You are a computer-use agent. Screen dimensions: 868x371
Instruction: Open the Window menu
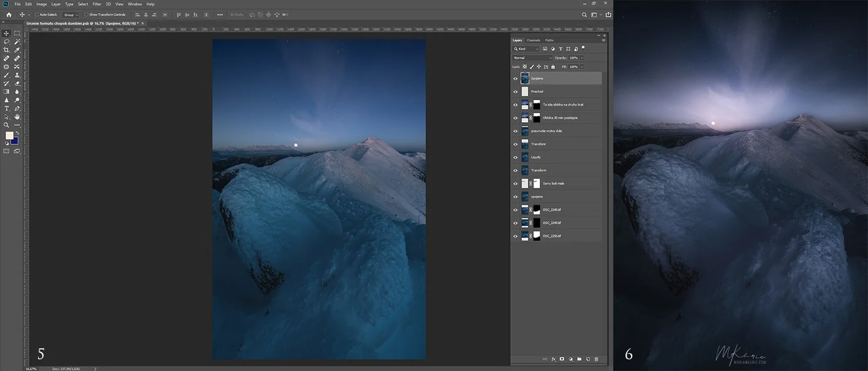[135, 4]
